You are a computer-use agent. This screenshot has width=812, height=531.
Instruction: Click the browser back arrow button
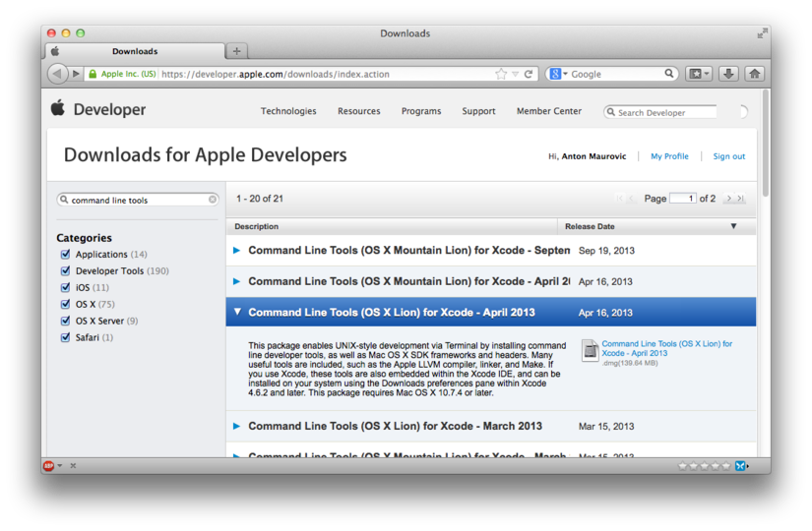[x=57, y=74]
